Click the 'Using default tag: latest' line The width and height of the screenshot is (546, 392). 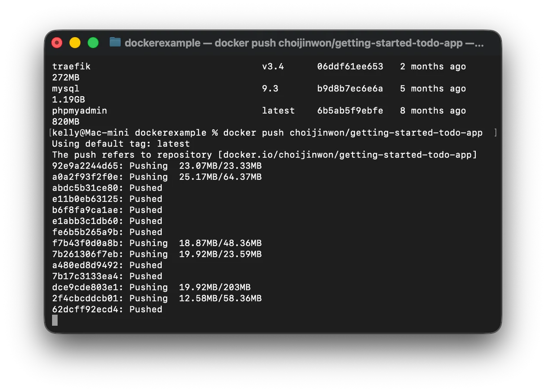pyautogui.click(x=121, y=144)
